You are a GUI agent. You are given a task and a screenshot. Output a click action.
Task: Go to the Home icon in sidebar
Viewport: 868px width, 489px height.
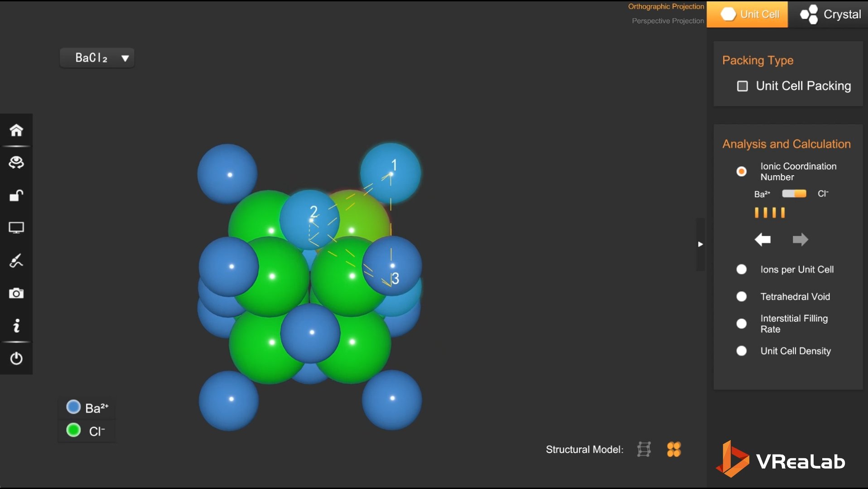tap(16, 130)
